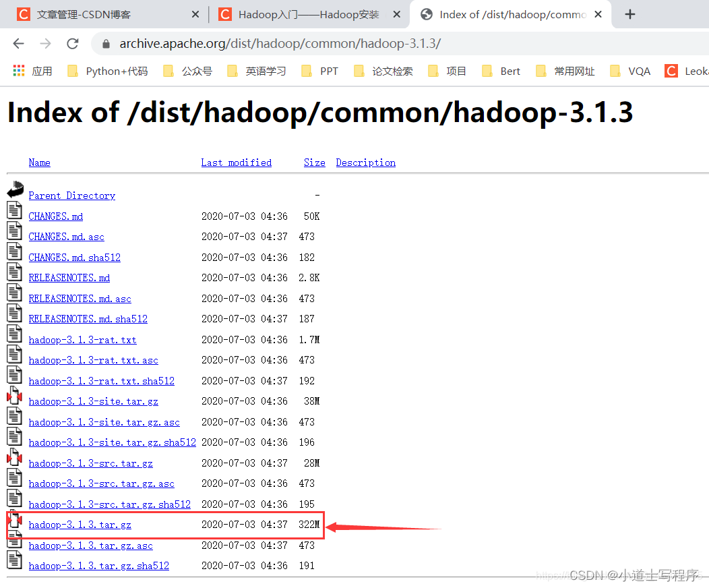This screenshot has height=588, width=709.
Task: Open the Python+代码 bookmarks folder
Action: coord(108,71)
